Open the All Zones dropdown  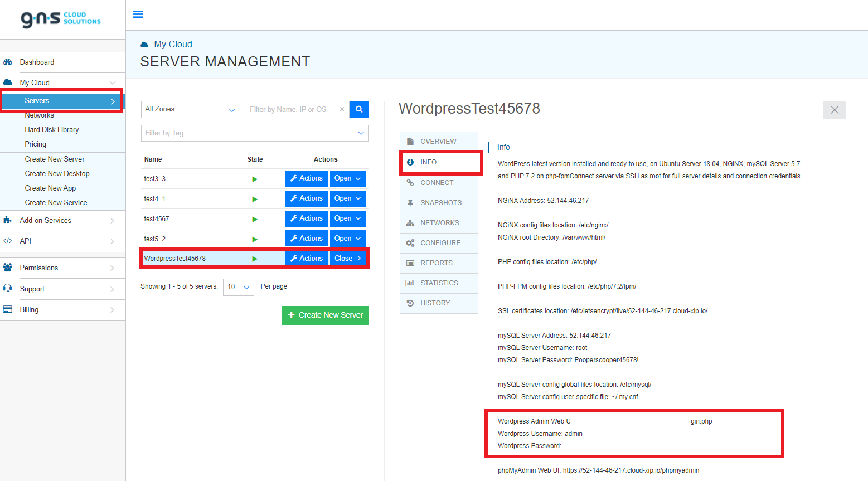[190, 109]
